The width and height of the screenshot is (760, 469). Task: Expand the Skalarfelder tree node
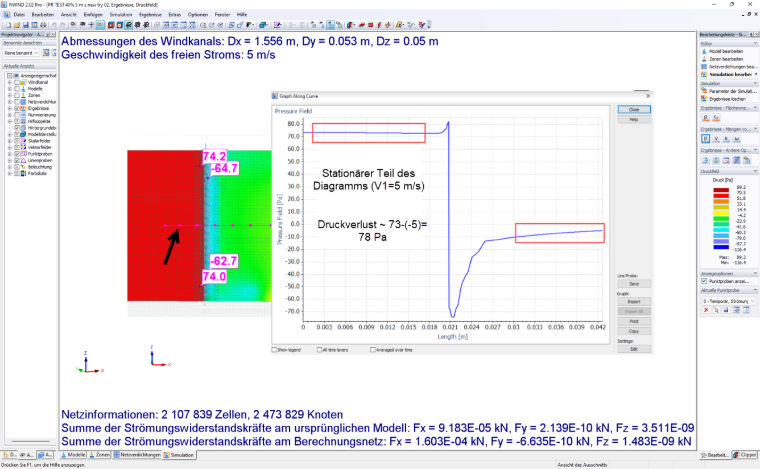coord(10,141)
